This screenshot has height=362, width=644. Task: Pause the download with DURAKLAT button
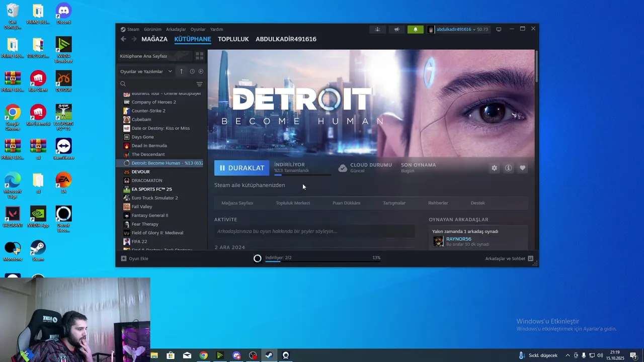pos(242,168)
